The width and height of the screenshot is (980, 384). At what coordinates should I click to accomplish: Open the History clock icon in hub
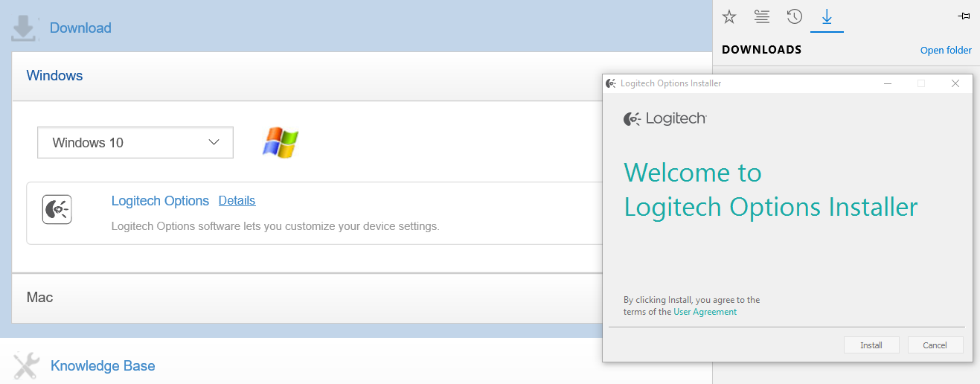794,16
